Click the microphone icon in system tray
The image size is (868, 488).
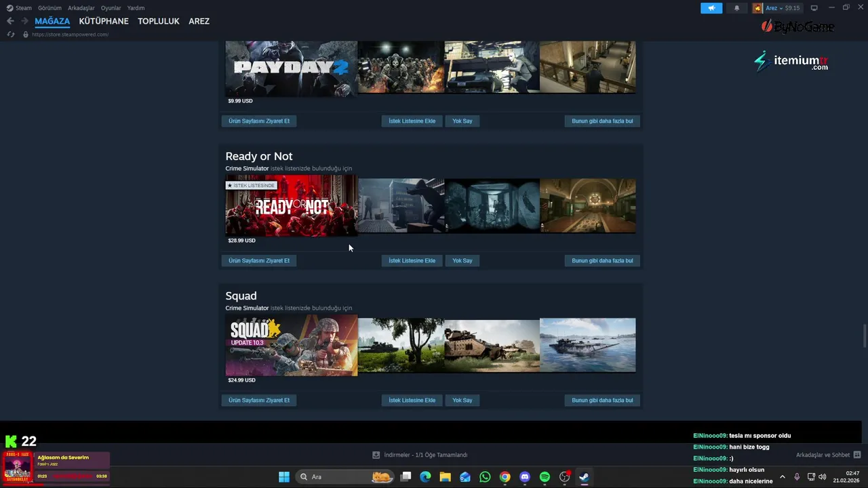[797, 476]
